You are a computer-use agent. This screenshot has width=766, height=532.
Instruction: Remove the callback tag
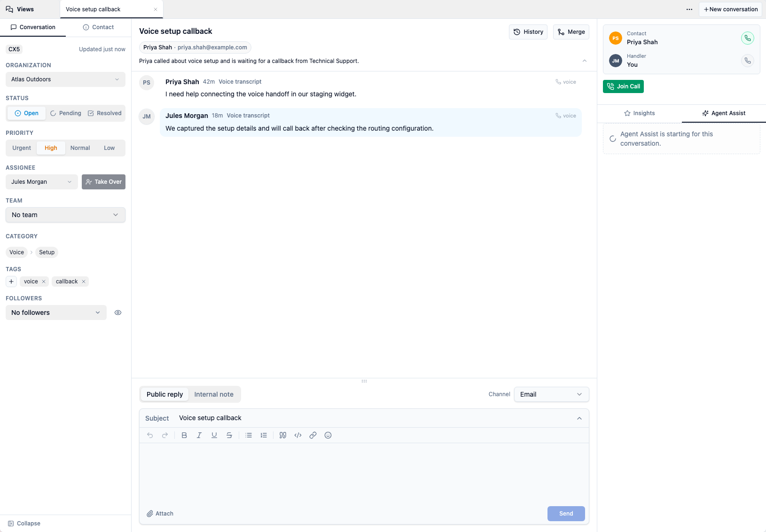[84, 282]
